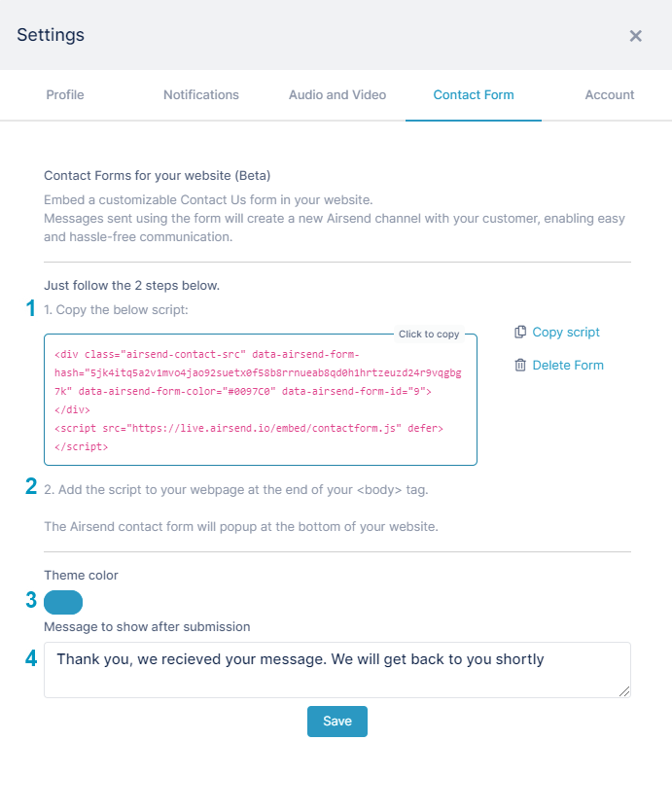Click the blue step number 1 marker
The height and width of the screenshot is (811, 672).
click(30, 308)
